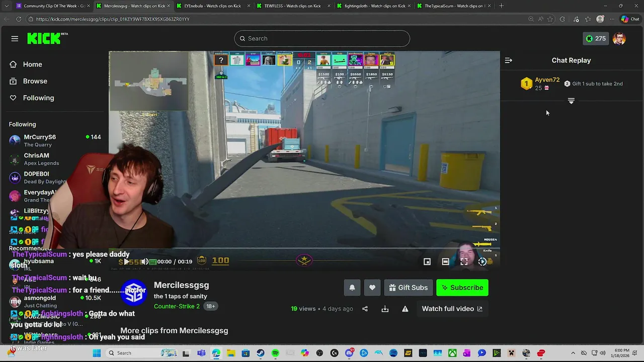
Task: Share the clip using the share icon
Action: tap(365, 309)
